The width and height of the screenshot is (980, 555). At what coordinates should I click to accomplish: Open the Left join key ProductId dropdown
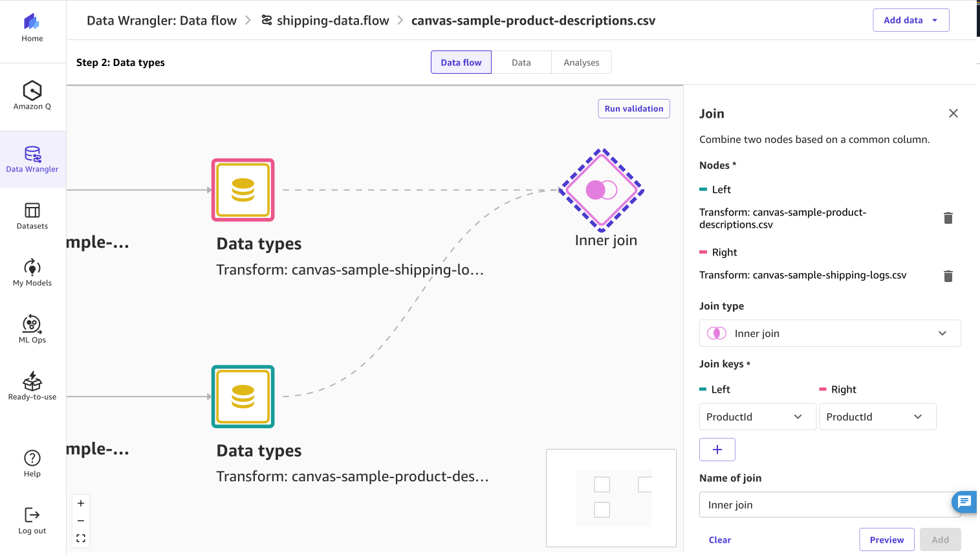[757, 417]
